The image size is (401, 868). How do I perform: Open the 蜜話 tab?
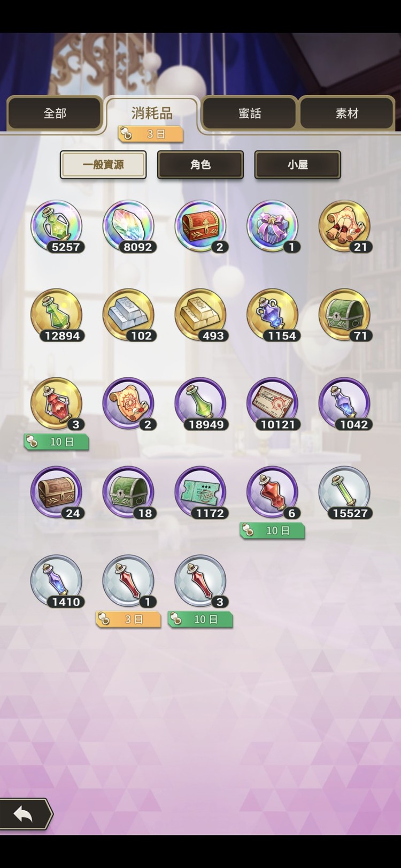(250, 113)
